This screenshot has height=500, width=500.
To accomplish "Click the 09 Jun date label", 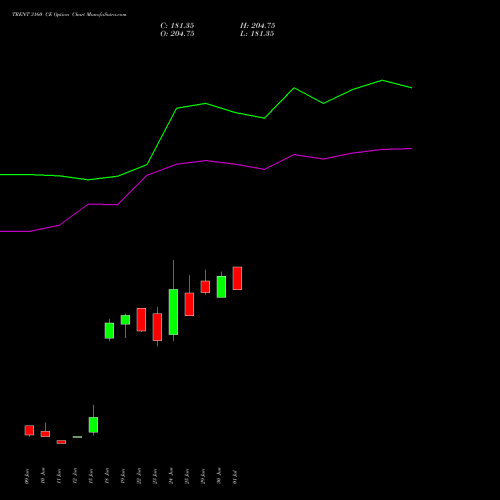I will pyautogui.click(x=27, y=476).
